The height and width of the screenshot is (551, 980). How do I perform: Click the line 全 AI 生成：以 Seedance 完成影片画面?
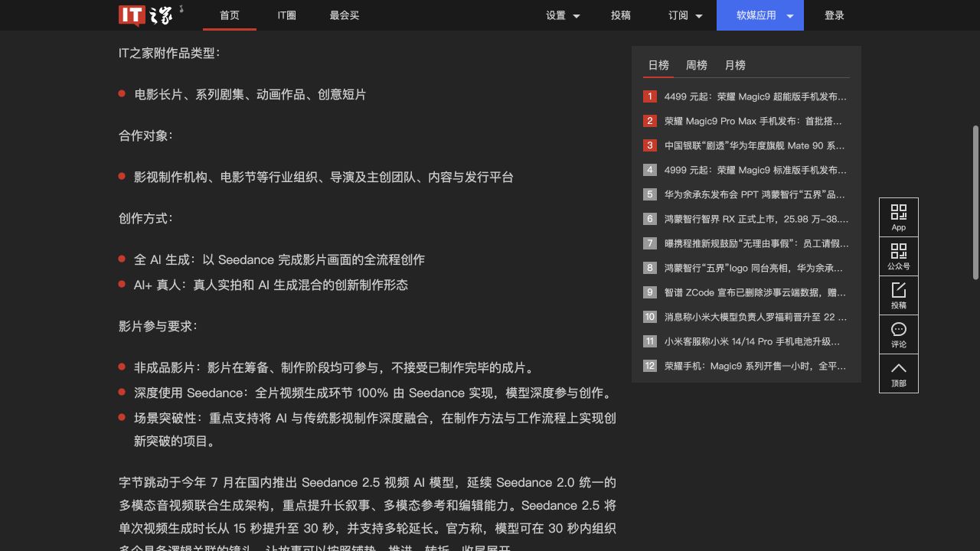pyautogui.click(x=279, y=259)
